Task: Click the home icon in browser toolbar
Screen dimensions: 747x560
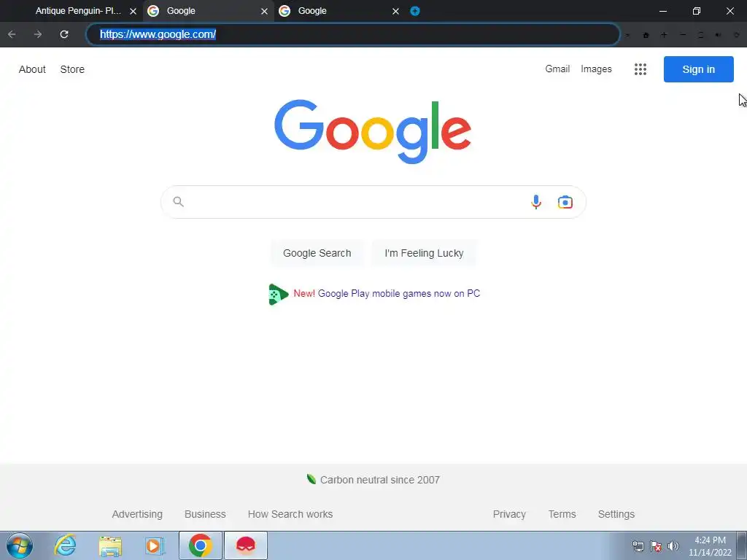Action: [x=646, y=35]
